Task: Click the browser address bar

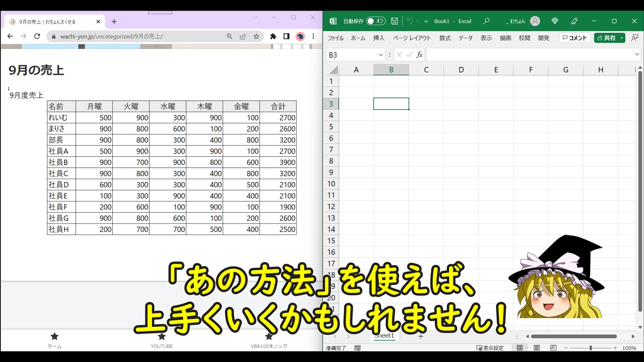Action: [134, 36]
